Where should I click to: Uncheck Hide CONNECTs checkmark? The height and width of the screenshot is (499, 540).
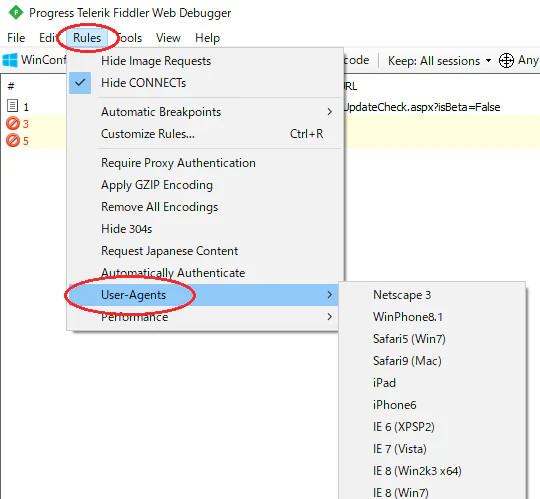click(80, 83)
